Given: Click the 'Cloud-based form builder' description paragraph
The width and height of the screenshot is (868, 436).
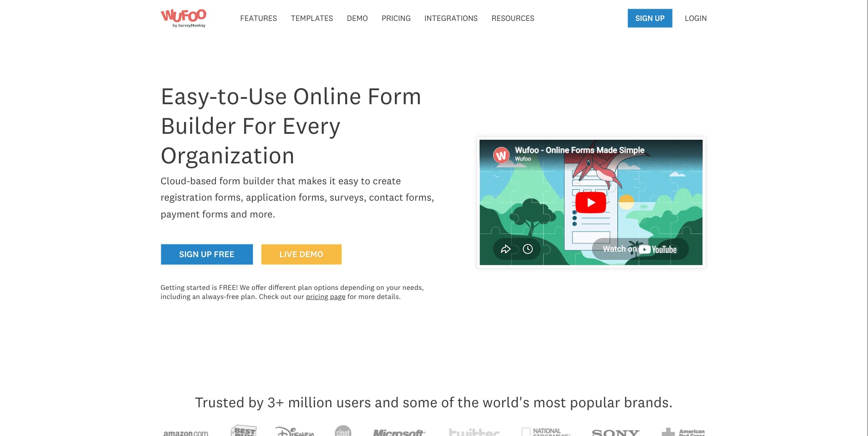Looking at the screenshot, I should coord(297,198).
